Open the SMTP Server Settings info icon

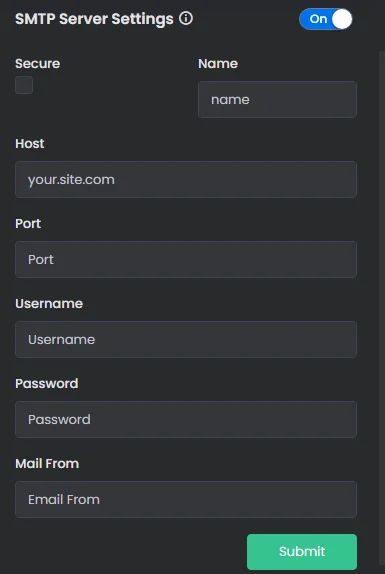186,18
